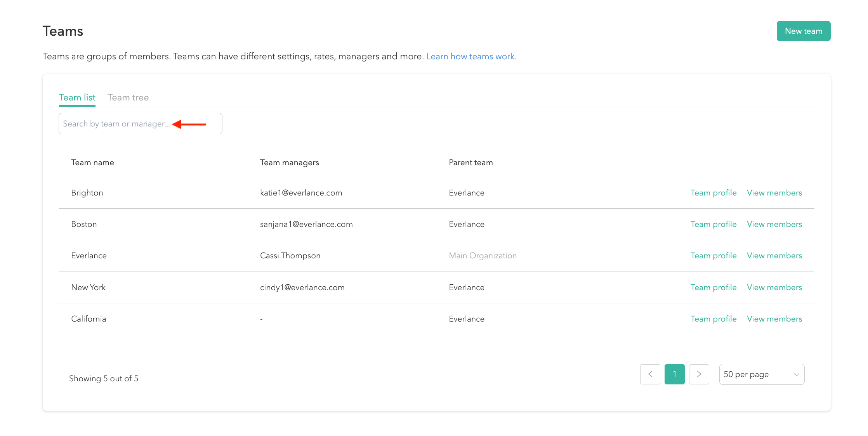View members of California team
The width and height of the screenshot is (868, 436).
(x=774, y=319)
